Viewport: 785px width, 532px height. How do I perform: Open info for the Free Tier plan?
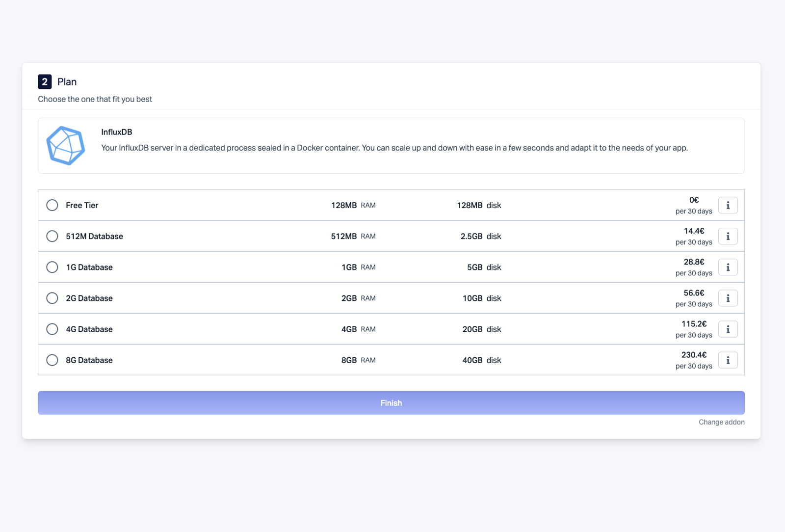728,205
